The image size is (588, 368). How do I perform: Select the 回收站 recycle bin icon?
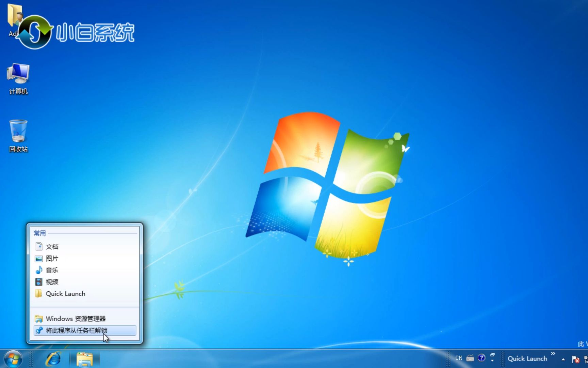[18, 136]
